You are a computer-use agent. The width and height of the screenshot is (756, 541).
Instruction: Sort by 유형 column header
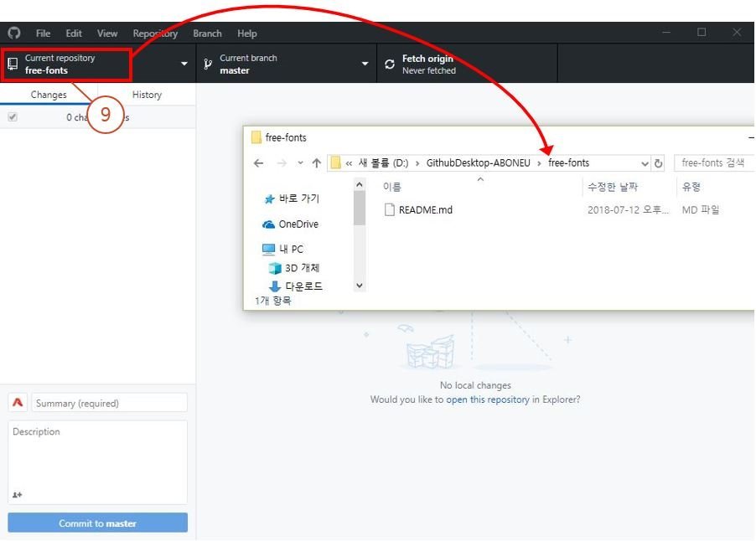click(x=691, y=187)
